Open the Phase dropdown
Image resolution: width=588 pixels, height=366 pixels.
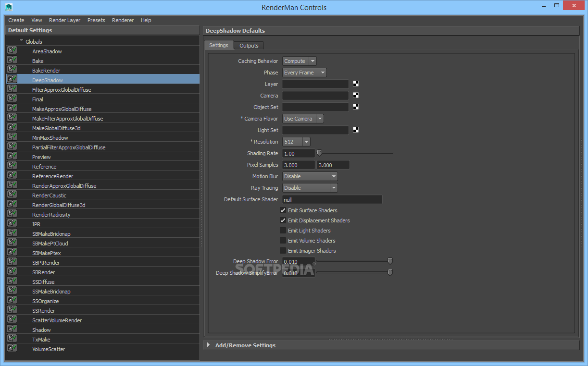point(304,73)
